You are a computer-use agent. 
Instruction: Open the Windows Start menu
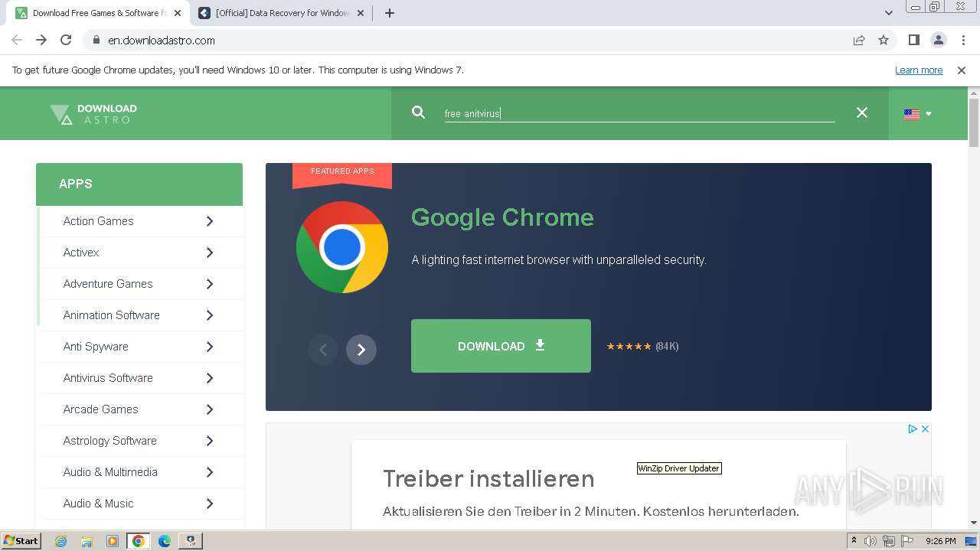(21, 540)
